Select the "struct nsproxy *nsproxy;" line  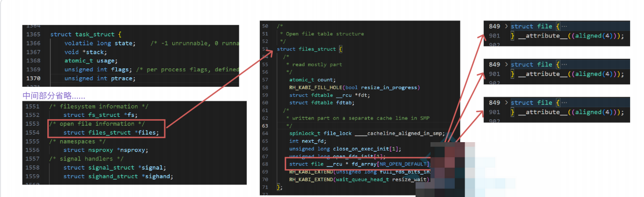click(106, 150)
